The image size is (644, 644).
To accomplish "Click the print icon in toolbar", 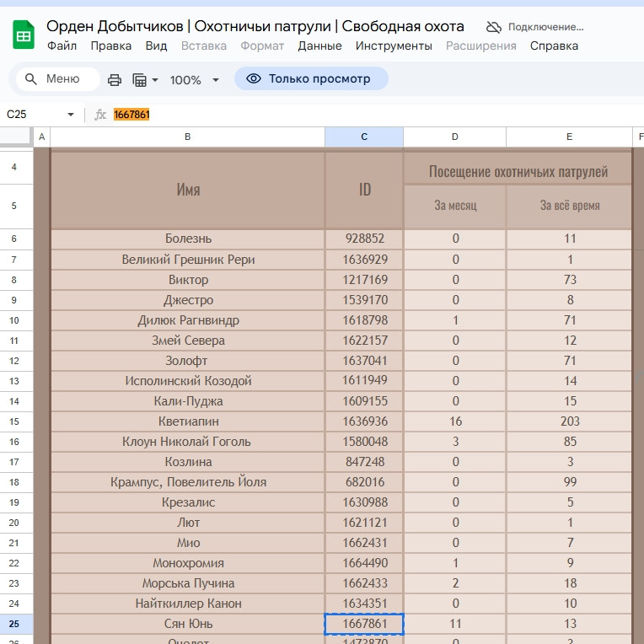I will click(115, 80).
